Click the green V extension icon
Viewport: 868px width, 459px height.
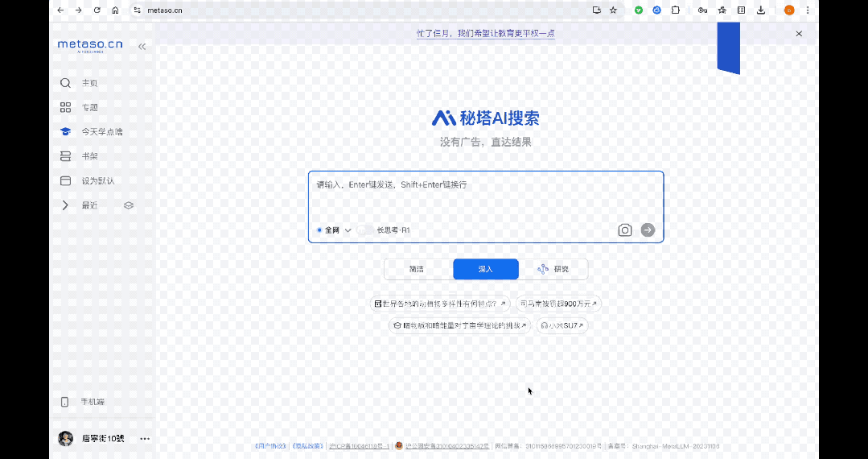click(x=639, y=10)
